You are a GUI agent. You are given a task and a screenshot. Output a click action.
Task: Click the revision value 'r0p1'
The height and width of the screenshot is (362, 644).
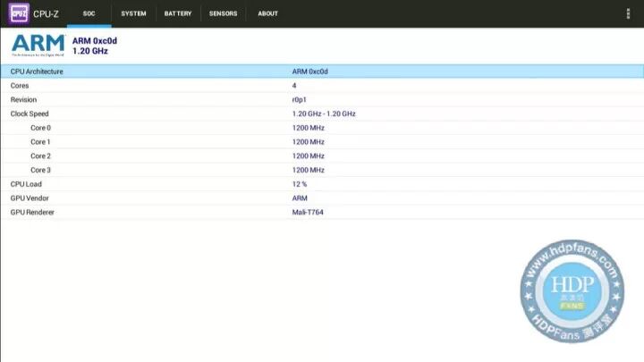click(299, 100)
